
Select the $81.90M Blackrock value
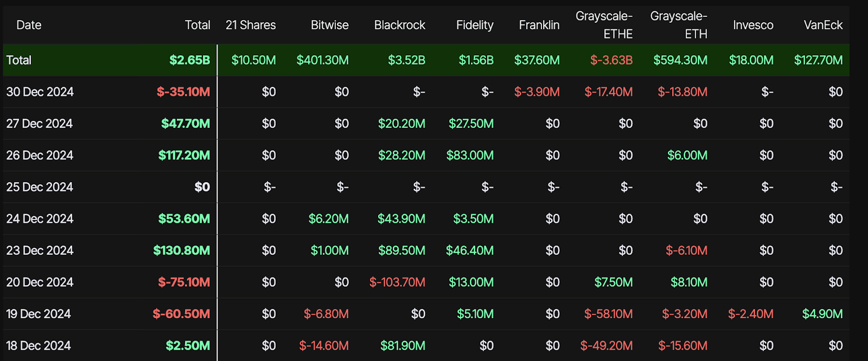(403, 345)
